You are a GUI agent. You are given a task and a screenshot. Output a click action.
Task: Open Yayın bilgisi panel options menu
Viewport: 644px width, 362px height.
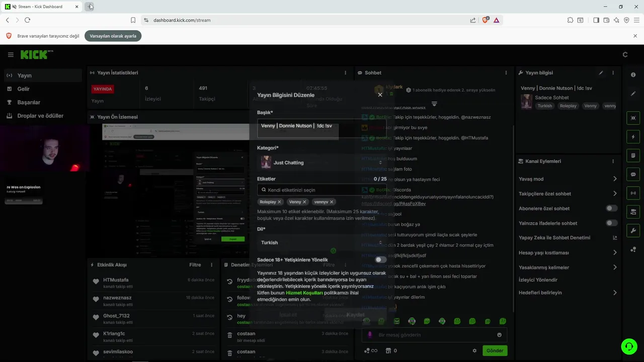point(613,73)
